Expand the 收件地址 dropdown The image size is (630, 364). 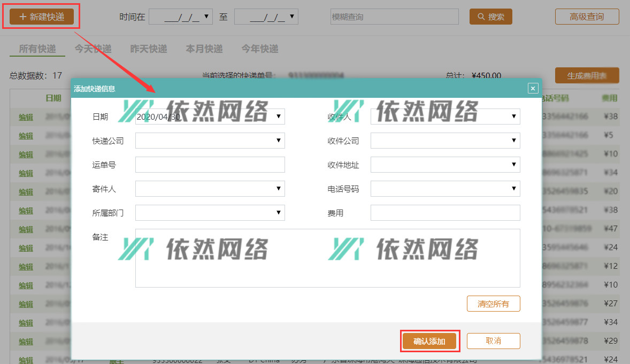click(513, 165)
